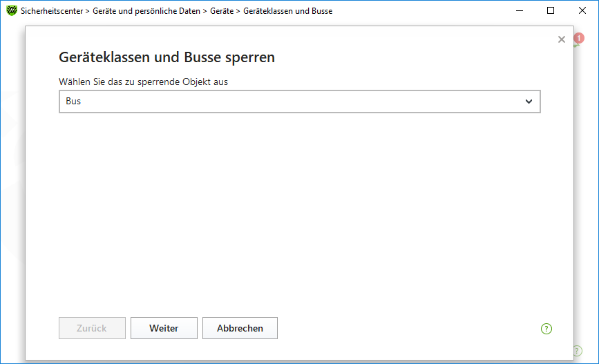Image resolution: width=599 pixels, height=364 pixels.
Task: Click the Dr.Web spider logo icon
Action: pyautogui.click(x=12, y=10)
